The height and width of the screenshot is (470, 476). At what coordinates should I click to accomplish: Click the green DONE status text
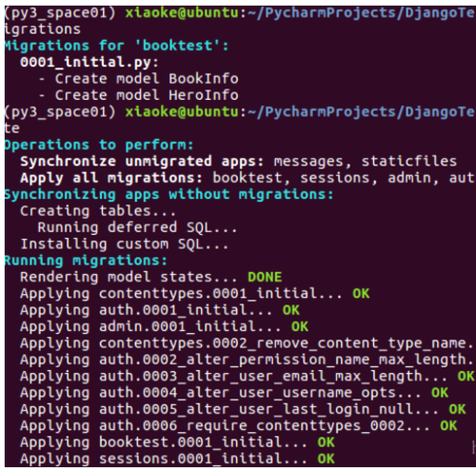coord(265,277)
